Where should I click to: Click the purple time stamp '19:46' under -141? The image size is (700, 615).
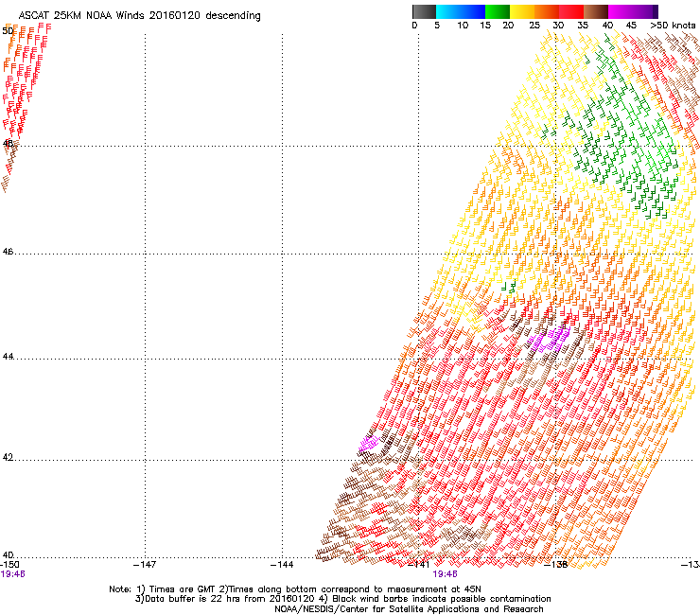click(446, 574)
